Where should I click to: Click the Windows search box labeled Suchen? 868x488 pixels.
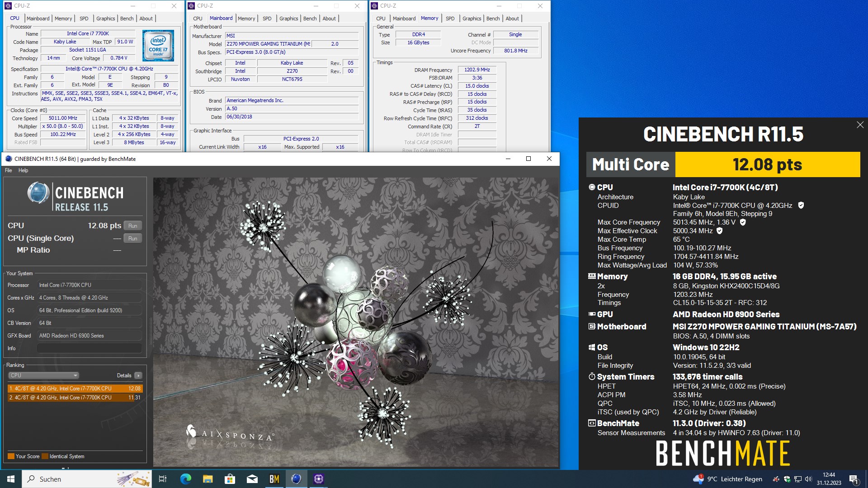(x=87, y=479)
